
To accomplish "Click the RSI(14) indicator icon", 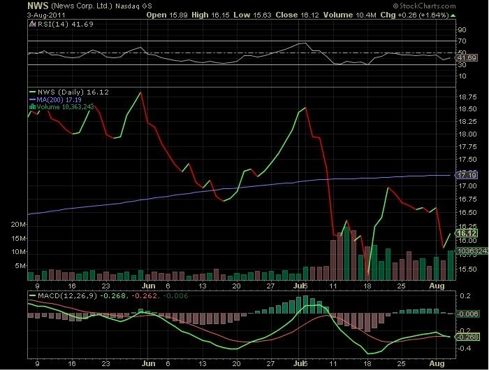I will pos(32,24).
